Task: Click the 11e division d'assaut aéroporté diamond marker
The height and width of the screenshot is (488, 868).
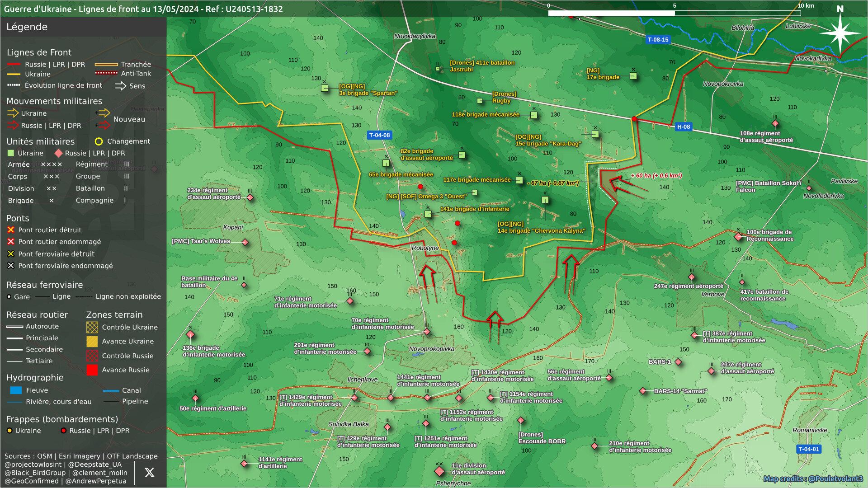Action: 439,471
